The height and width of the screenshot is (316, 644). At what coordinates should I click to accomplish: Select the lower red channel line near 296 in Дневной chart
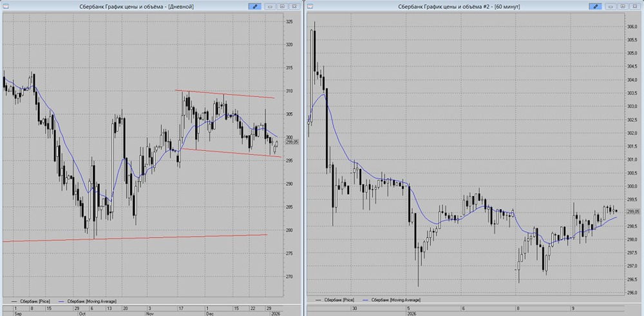(232, 153)
